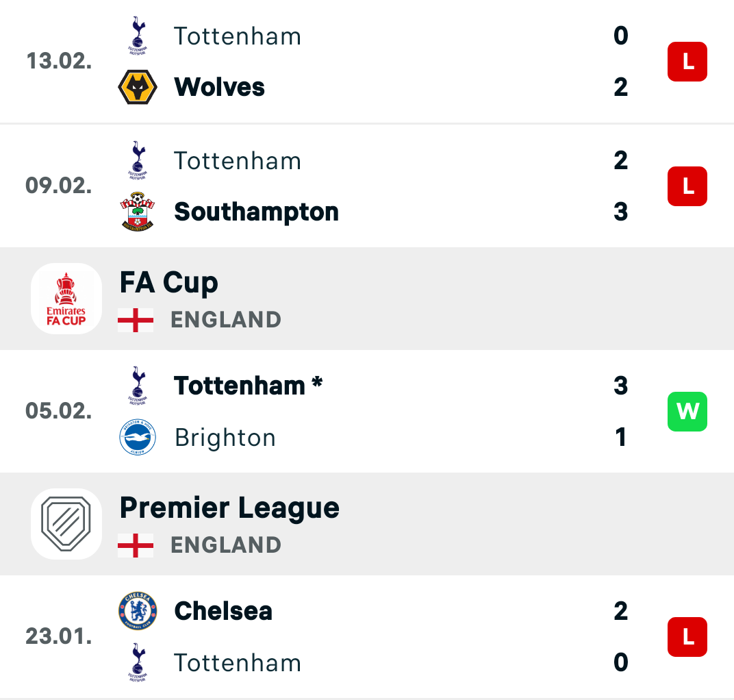Click the Southampton club crest
This screenshot has width=734, height=700.
[138, 212]
